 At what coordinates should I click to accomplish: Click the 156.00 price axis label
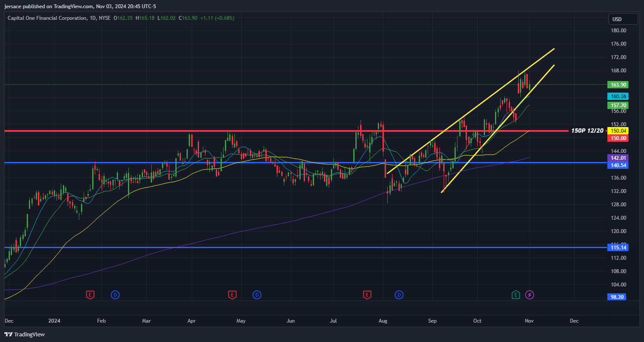click(x=618, y=111)
